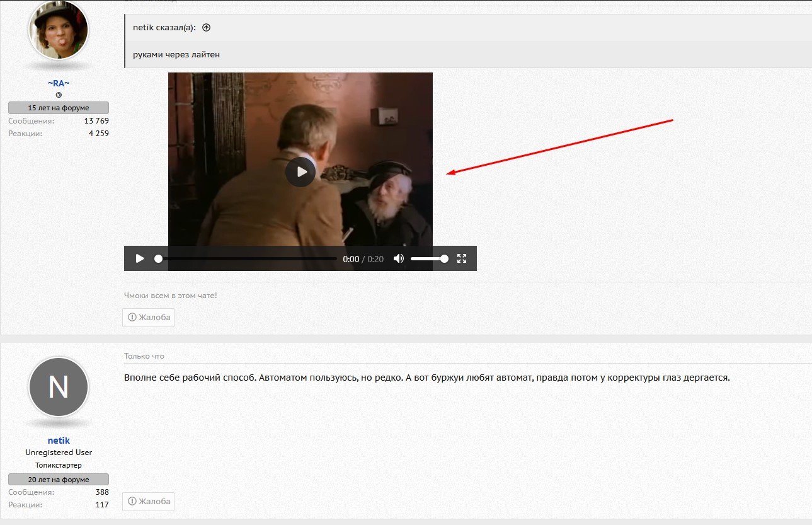This screenshot has width=812, height=525.
Task: Click the "Unregistered User" title
Action: (x=59, y=453)
